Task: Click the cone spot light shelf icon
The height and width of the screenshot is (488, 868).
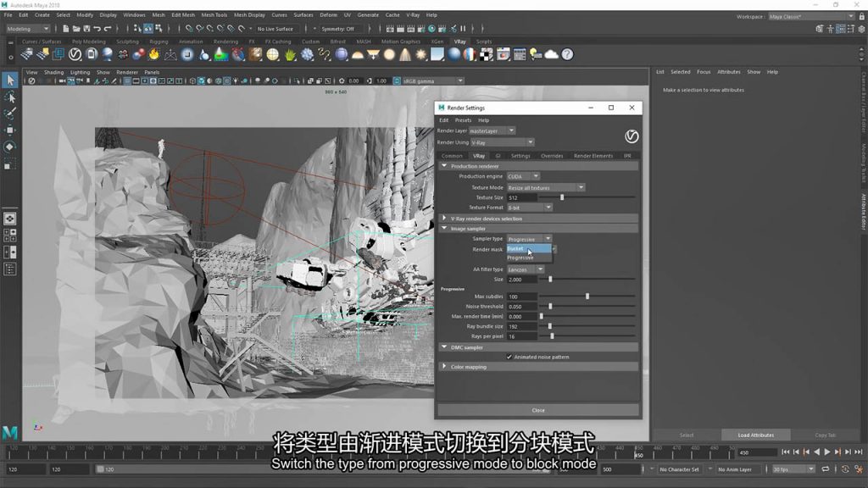Action: click(x=405, y=54)
